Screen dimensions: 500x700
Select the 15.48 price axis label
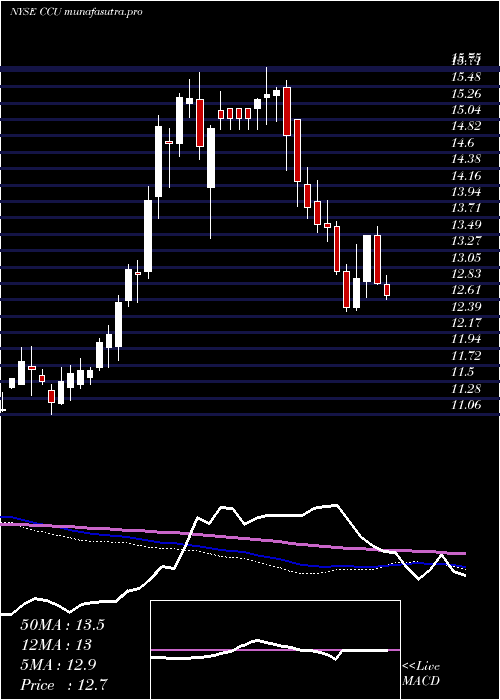click(x=466, y=77)
